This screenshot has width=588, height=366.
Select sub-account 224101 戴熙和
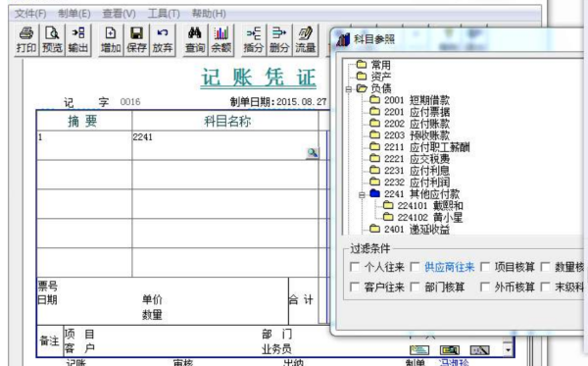click(422, 205)
